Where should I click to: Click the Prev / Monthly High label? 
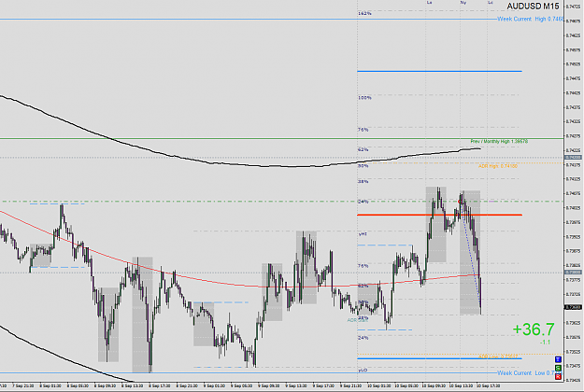click(x=499, y=141)
